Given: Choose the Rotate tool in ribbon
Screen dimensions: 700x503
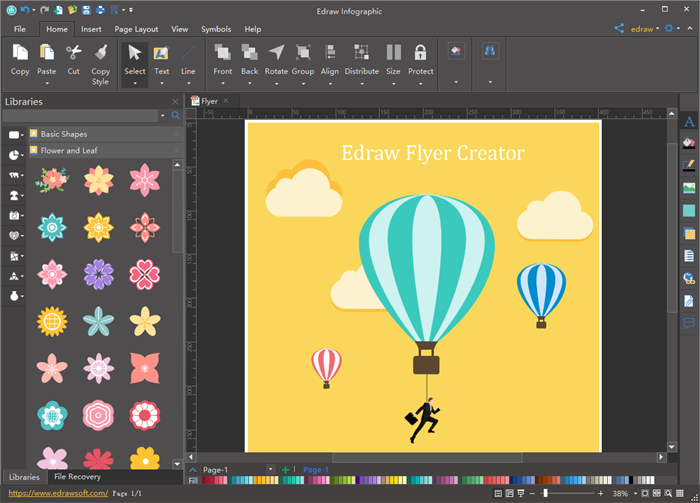Looking at the screenshot, I should click(x=276, y=53).
